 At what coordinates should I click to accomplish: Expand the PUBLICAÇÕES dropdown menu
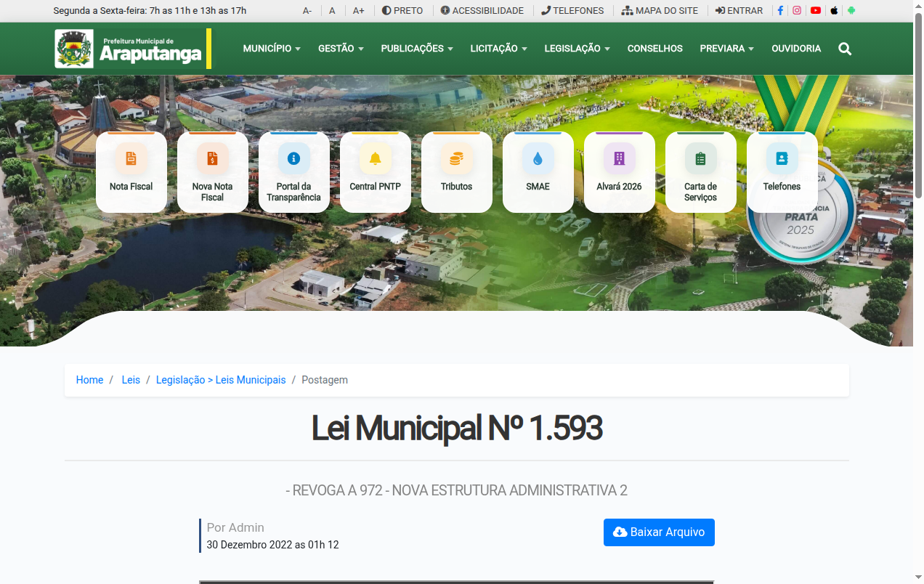(x=417, y=49)
